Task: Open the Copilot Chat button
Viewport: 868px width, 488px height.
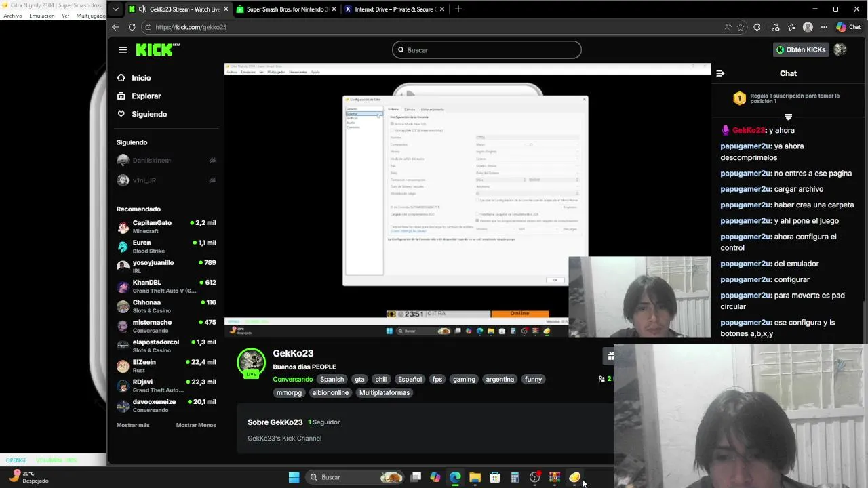Action: click(x=848, y=27)
